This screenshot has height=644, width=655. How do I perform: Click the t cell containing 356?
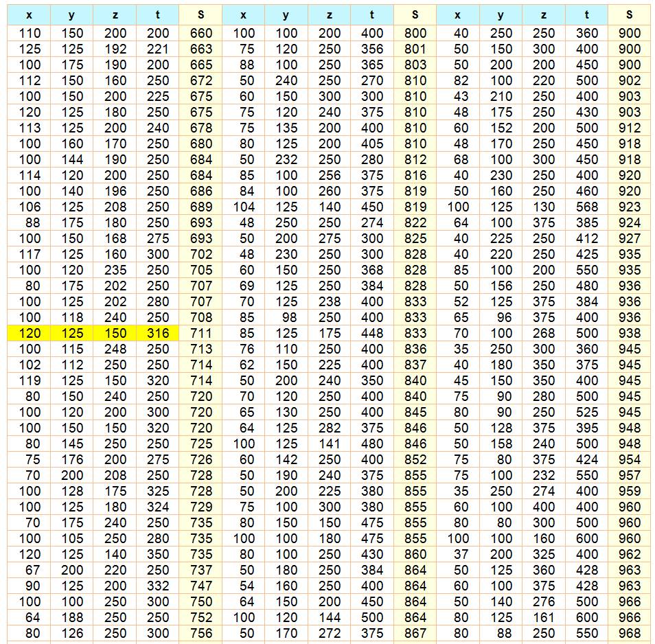tap(372, 49)
